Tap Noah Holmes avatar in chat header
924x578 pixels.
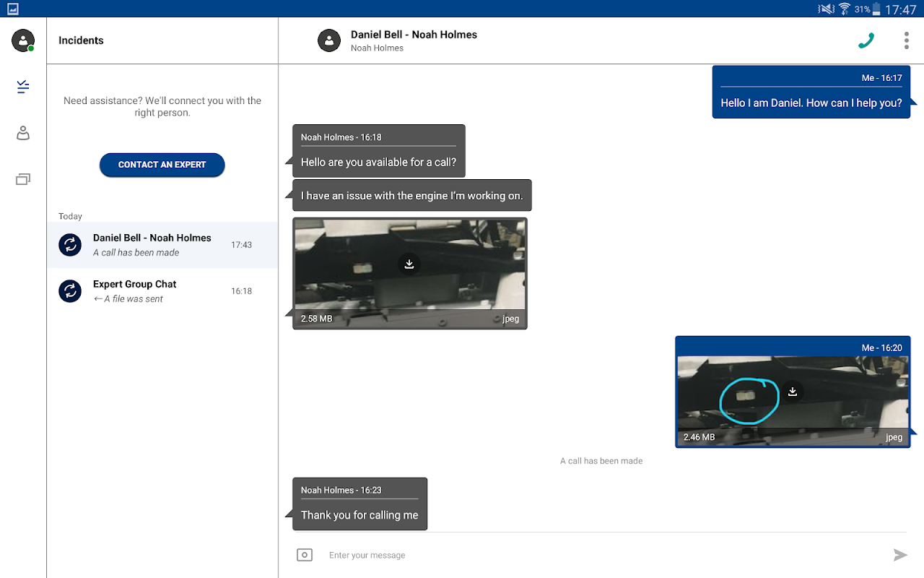tap(329, 40)
